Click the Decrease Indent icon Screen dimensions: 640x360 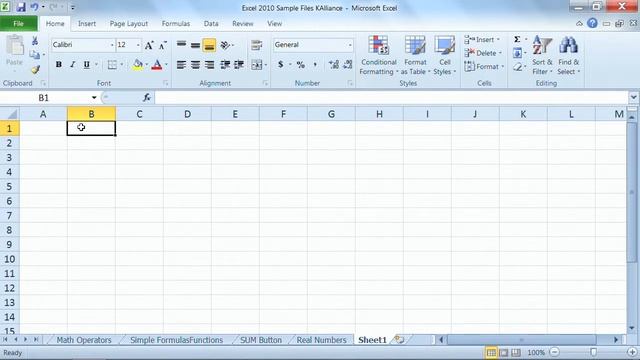pos(225,64)
